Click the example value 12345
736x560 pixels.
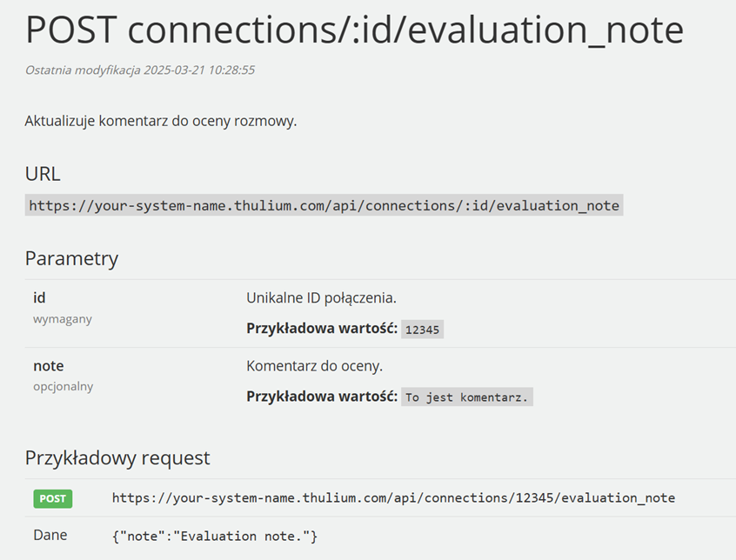tap(422, 330)
